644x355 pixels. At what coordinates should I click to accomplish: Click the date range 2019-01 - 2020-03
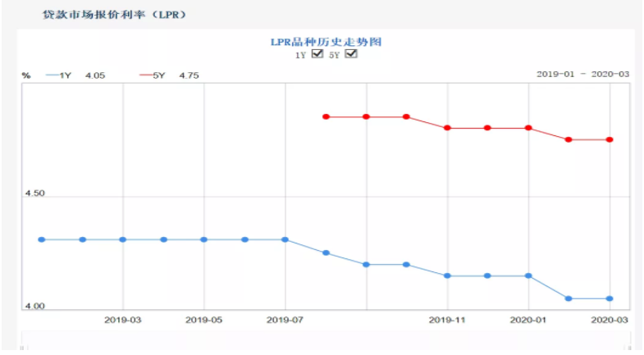click(x=582, y=74)
